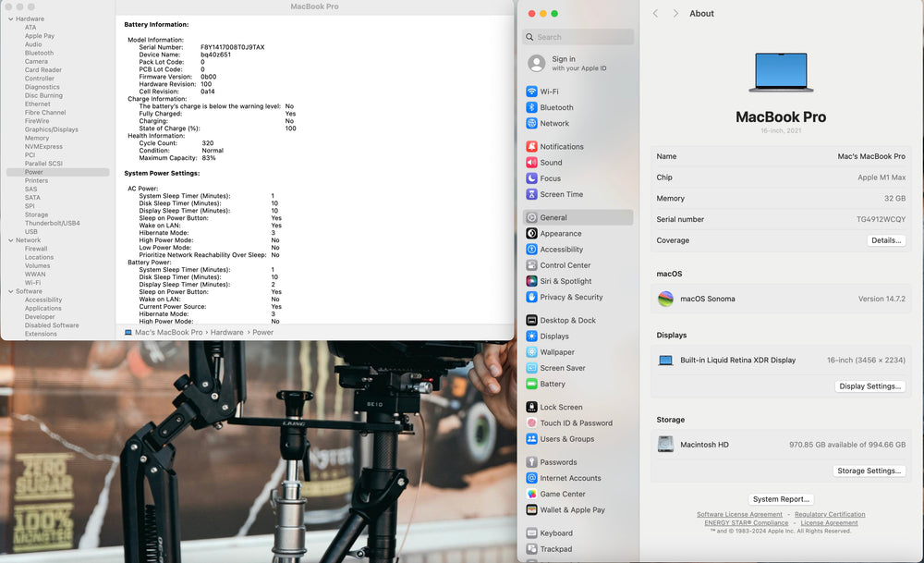Screen dimensions: 924x563
Task: Click Mac's MacBook Pro in path bar
Action: [168, 333]
